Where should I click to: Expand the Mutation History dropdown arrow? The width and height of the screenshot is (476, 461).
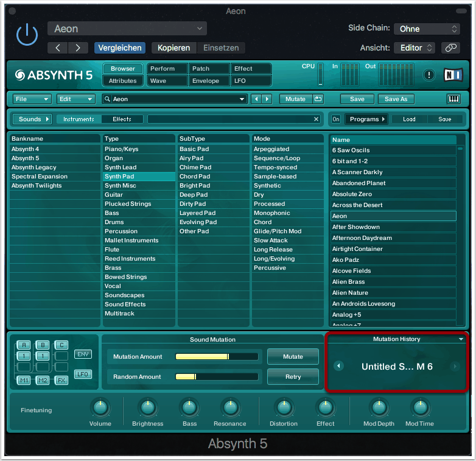pyautogui.click(x=461, y=339)
